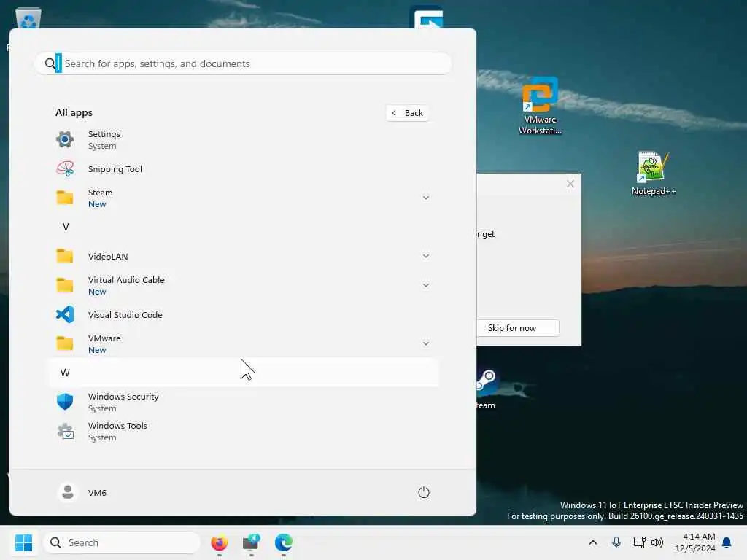Click Skip for now in dialog
The image size is (747, 560).
517,328
